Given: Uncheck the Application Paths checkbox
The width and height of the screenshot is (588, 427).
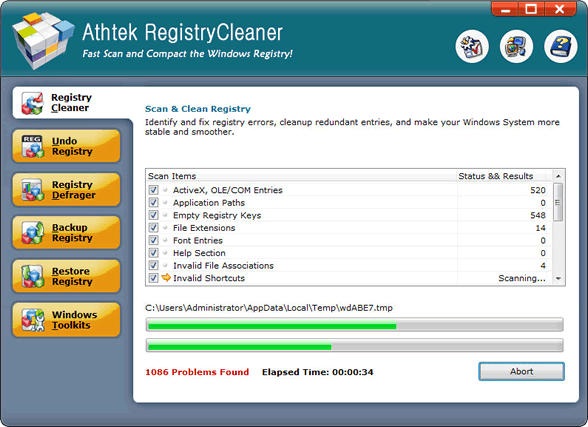Looking at the screenshot, I should [x=153, y=202].
